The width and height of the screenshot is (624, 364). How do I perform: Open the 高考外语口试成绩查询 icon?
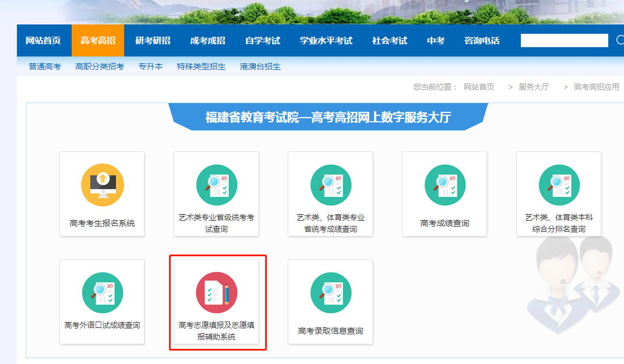tap(103, 293)
